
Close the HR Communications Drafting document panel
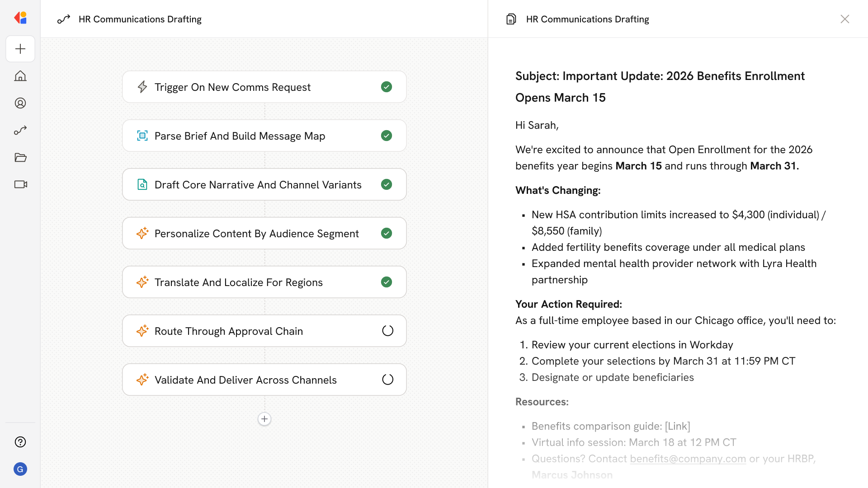pyautogui.click(x=844, y=19)
